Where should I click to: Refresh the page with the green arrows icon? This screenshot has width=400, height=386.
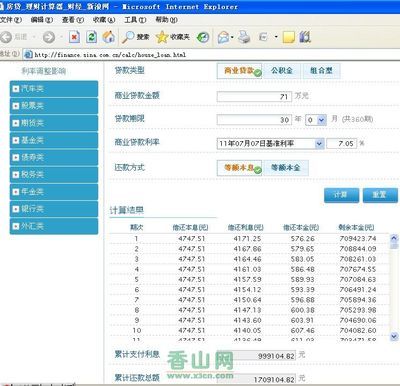(x=91, y=37)
